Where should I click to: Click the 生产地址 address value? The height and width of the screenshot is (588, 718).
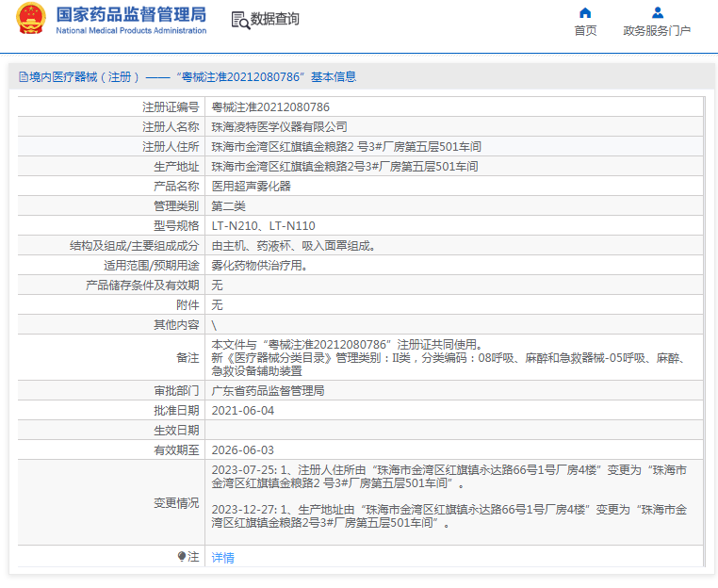(x=345, y=166)
